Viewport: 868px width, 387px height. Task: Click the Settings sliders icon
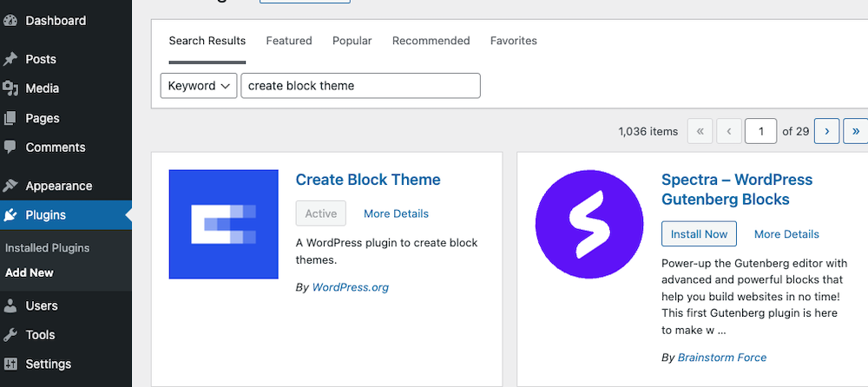(x=10, y=364)
